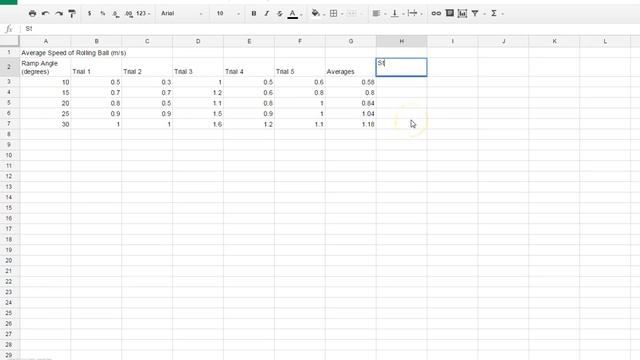Image resolution: width=640 pixels, height=360 pixels.
Task: Open the Arial font dropdown
Action: (x=181, y=13)
